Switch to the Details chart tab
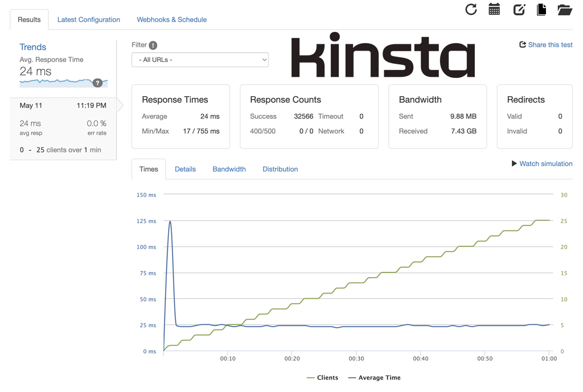The width and height of the screenshot is (583, 392). (185, 169)
